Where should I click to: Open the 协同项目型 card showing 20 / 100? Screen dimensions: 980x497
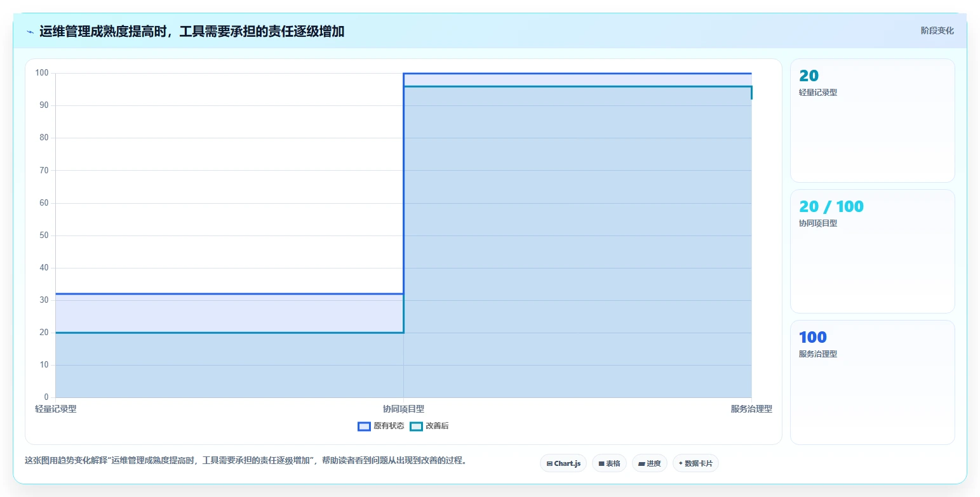point(873,251)
